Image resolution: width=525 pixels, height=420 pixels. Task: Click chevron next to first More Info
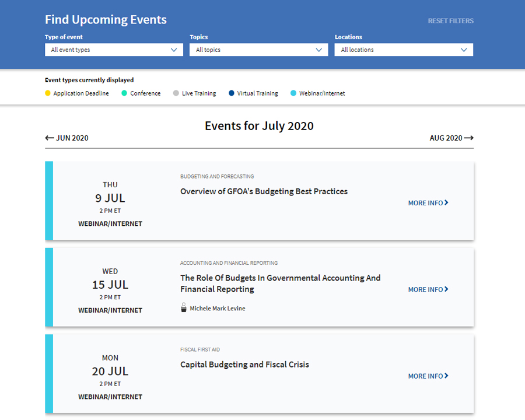tap(447, 203)
